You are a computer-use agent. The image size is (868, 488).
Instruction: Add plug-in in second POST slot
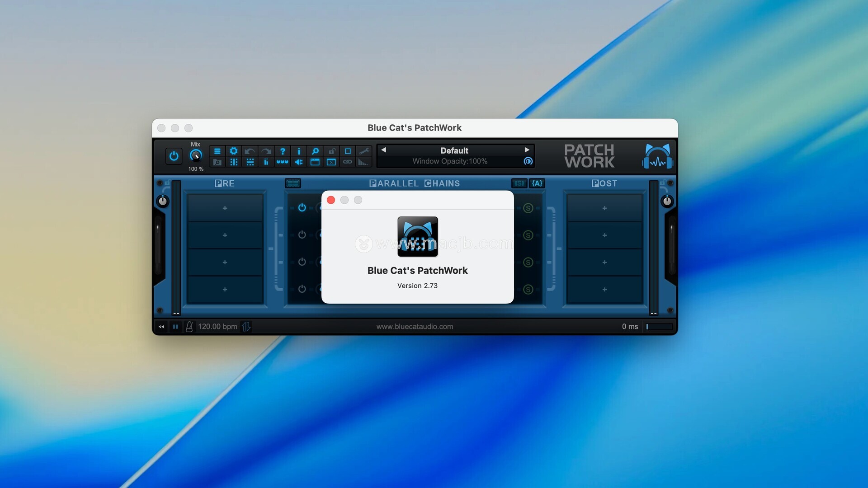pyautogui.click(x=605, y=235)
